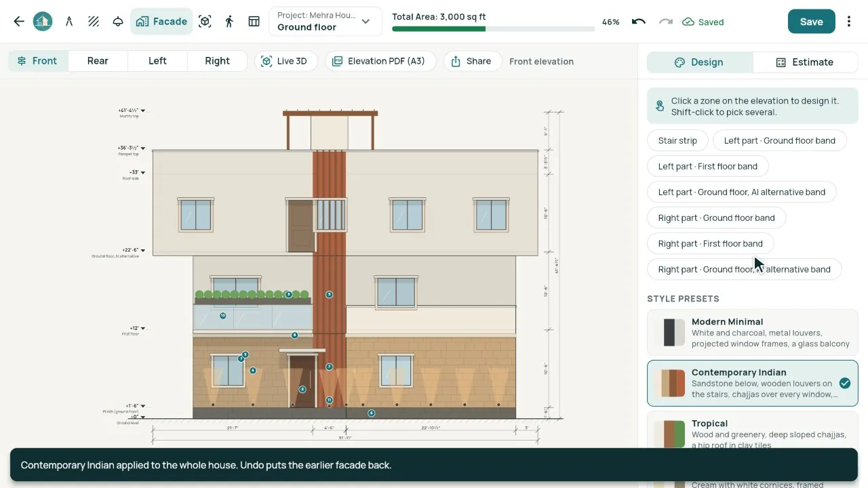Viewport: 868px width, 488px height.
Task: Open the table layout icon in toolbar
Action: coord(254,22)
